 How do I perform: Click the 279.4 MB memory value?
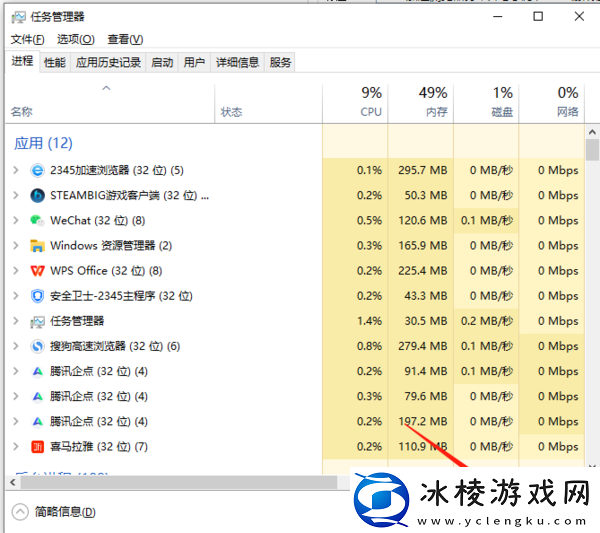[x=422, y=346]
